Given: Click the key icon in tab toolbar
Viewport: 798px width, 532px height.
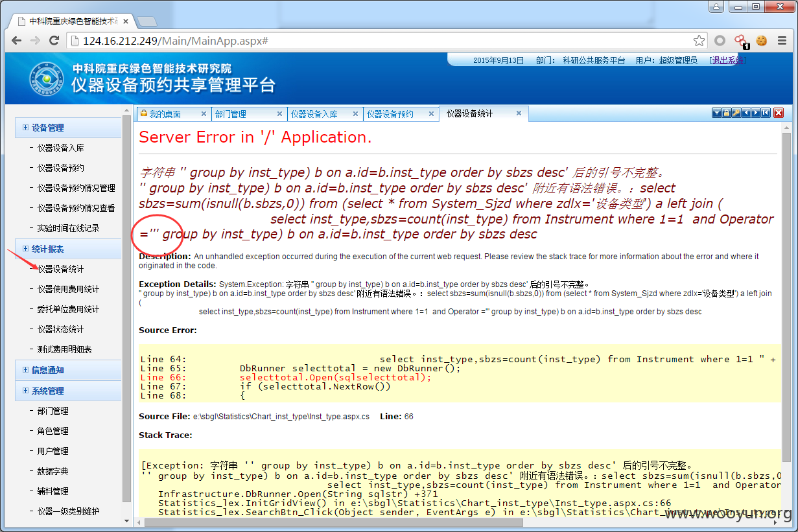Looking at the screenshot, I should click(x=736, y=113).
